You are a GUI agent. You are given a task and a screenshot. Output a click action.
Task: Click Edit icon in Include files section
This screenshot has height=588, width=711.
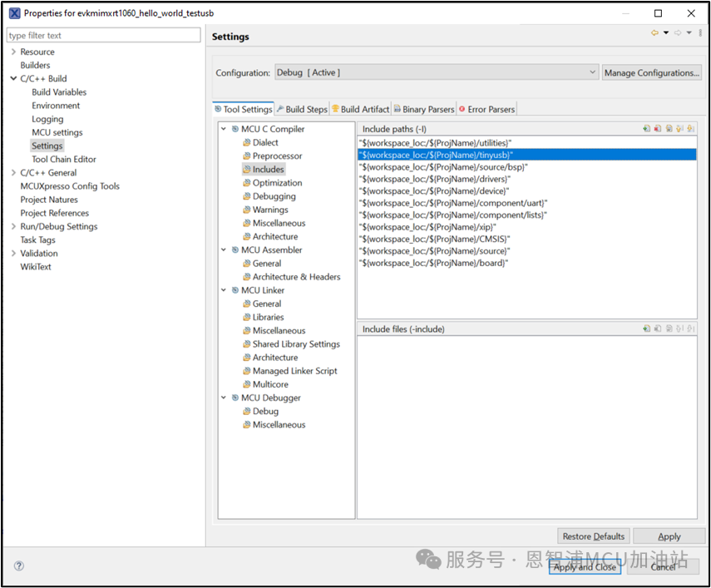pos(669,329)
